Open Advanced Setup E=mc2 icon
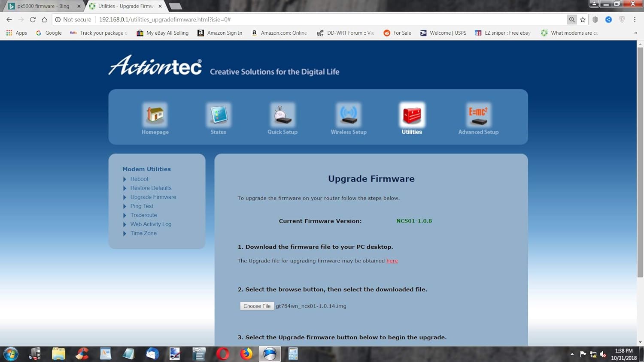Screen dimensions: 644x362 click(478, 115)
